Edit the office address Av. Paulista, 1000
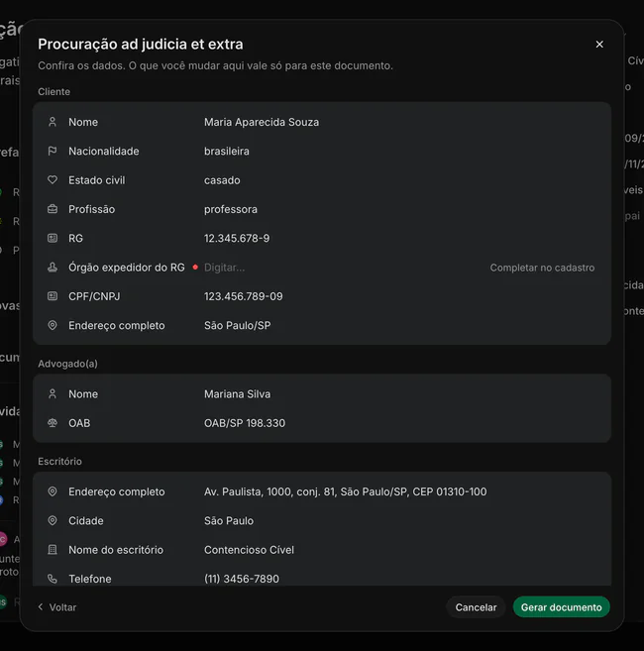This screenshot has width=644, height=651. (x=345, y=491)
